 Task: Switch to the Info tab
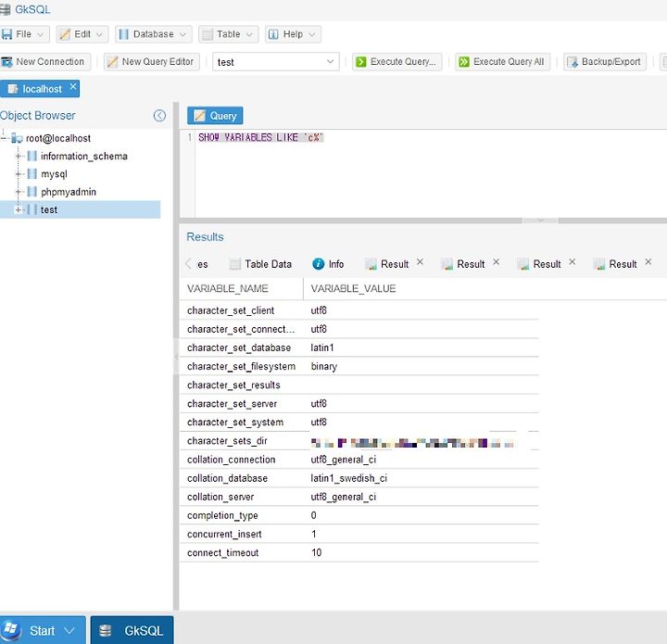(x=328, y=264)
